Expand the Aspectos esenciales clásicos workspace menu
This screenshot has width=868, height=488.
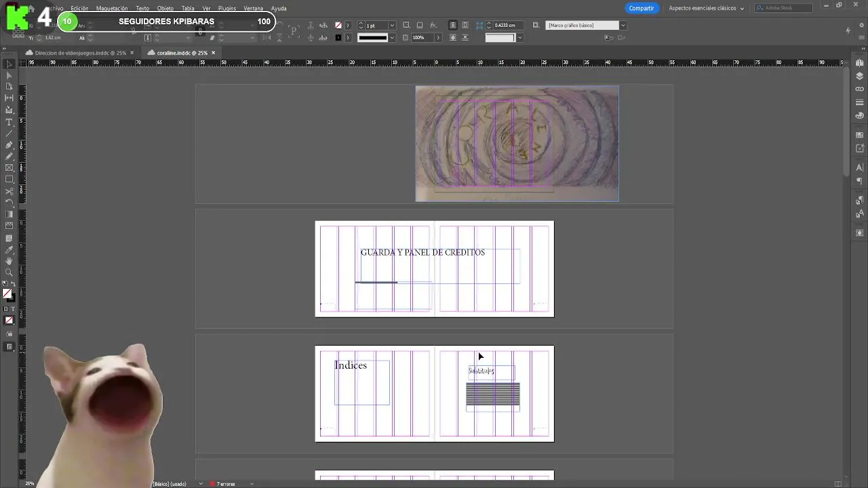(x=706, y=8)
